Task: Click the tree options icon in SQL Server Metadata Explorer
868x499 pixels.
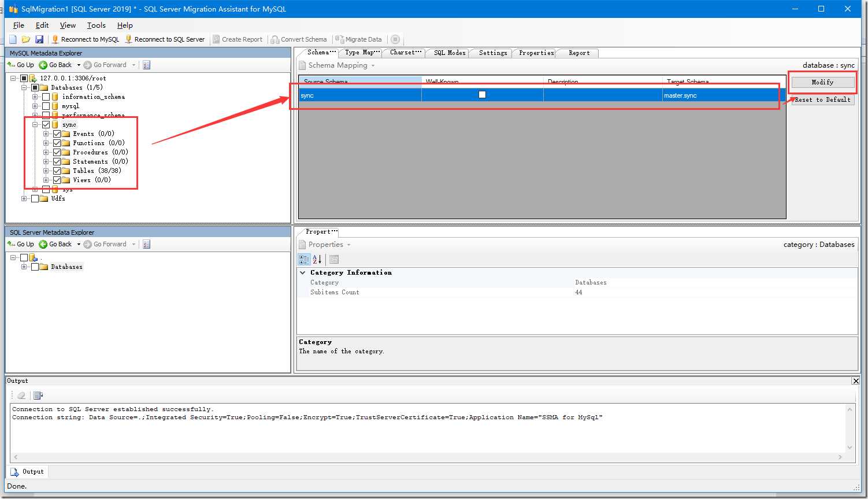Action: [146, 244]
